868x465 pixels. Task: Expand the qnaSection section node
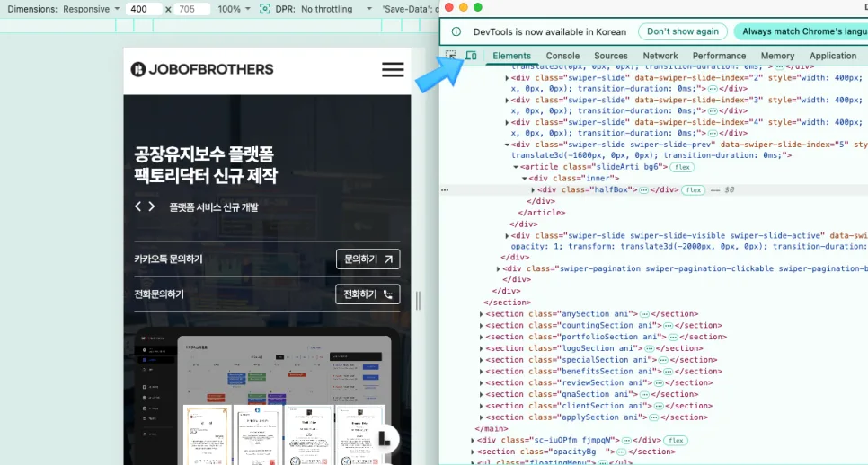point(481,394)
